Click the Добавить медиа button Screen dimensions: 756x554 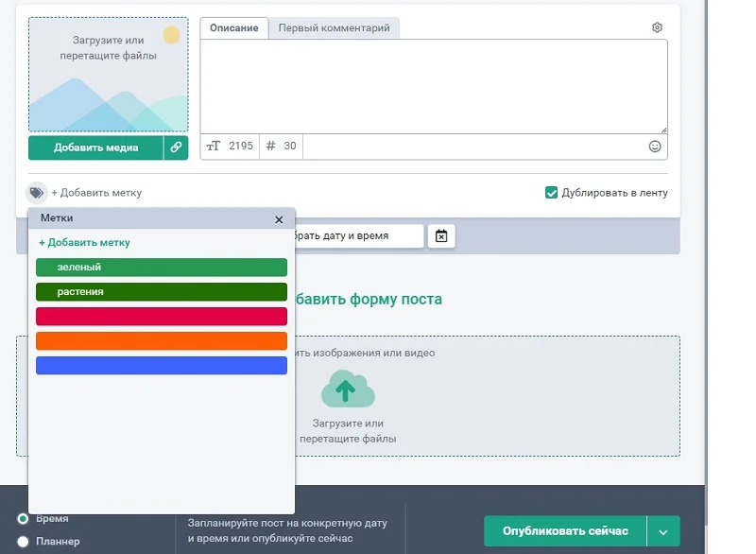coord(95,147)
